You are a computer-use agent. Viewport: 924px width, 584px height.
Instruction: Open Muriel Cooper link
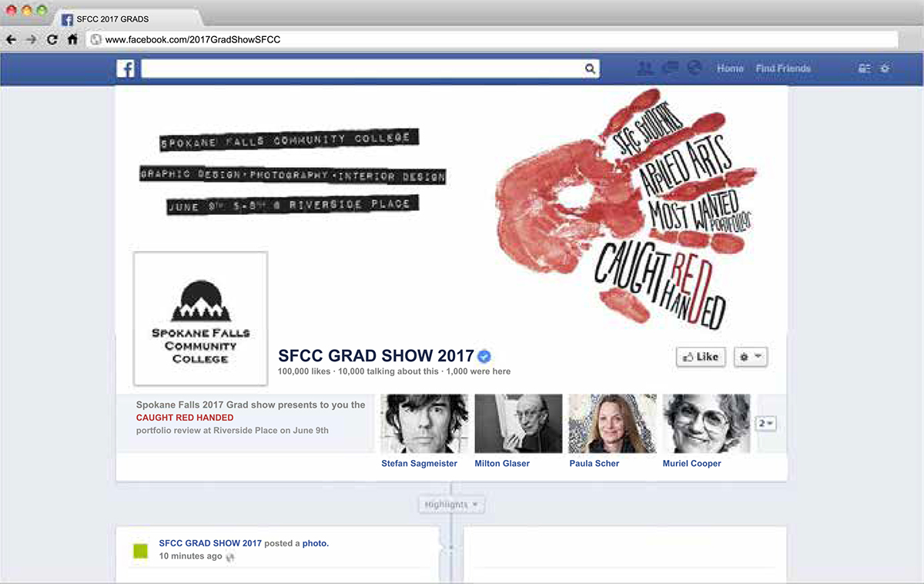click(x=692, y=464)
